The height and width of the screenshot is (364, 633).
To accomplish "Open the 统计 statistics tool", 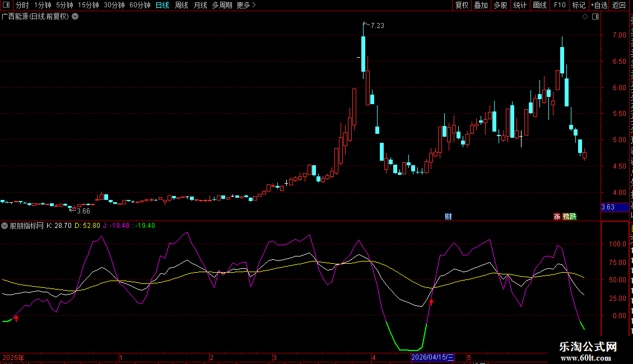I will tap(520, 5).
